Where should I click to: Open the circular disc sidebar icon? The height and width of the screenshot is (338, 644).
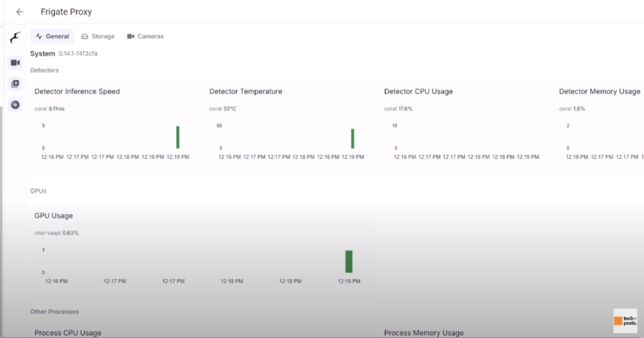coord(15,105)
